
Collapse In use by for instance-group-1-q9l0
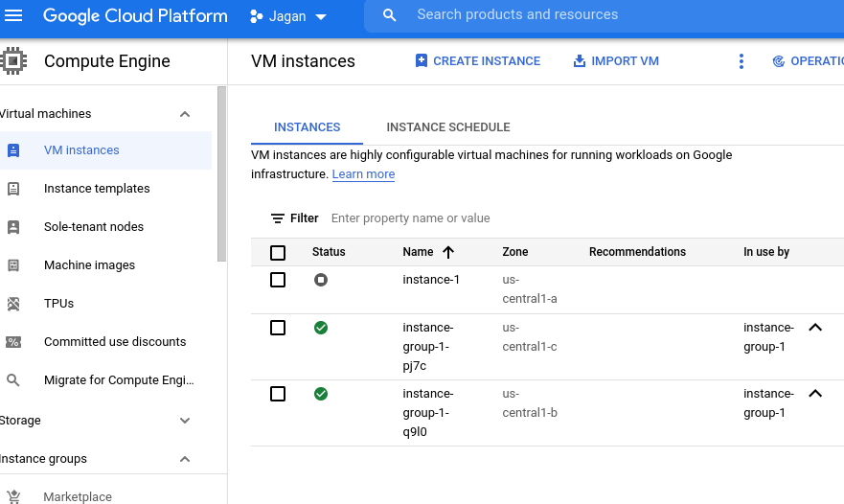coord(815,394)
